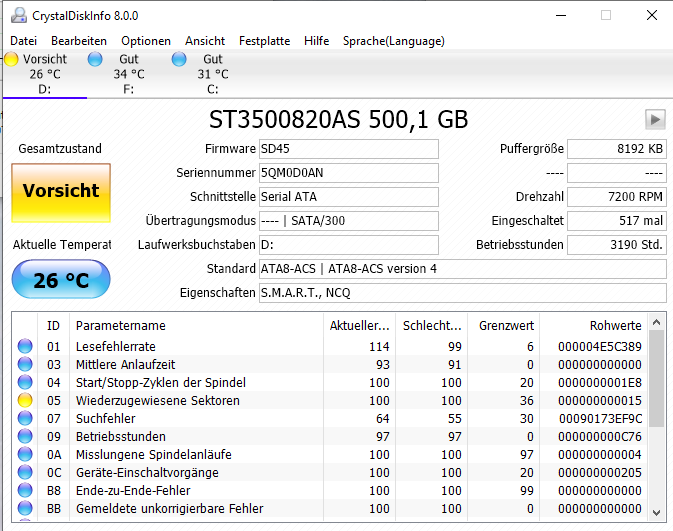
Task: Select the blue Gut status circle for drive F:
Action: click(x=95, y=59)
